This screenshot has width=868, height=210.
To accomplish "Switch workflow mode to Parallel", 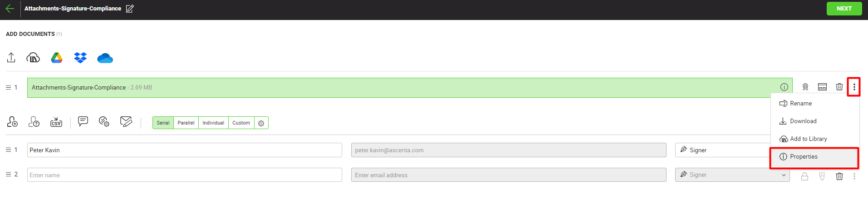I will [186, 123].
